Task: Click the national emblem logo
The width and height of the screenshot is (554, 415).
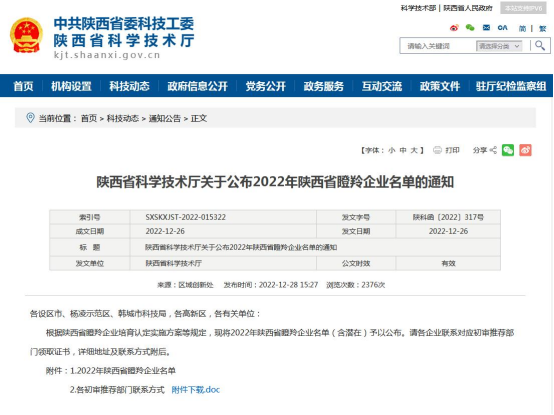Action: click(x=26, y=35)
